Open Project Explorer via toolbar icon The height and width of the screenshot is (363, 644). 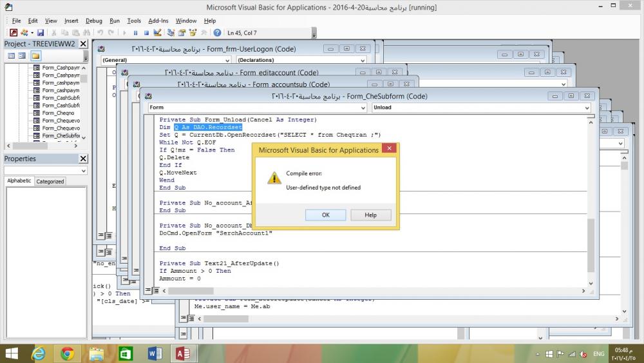tap(171, 32)
